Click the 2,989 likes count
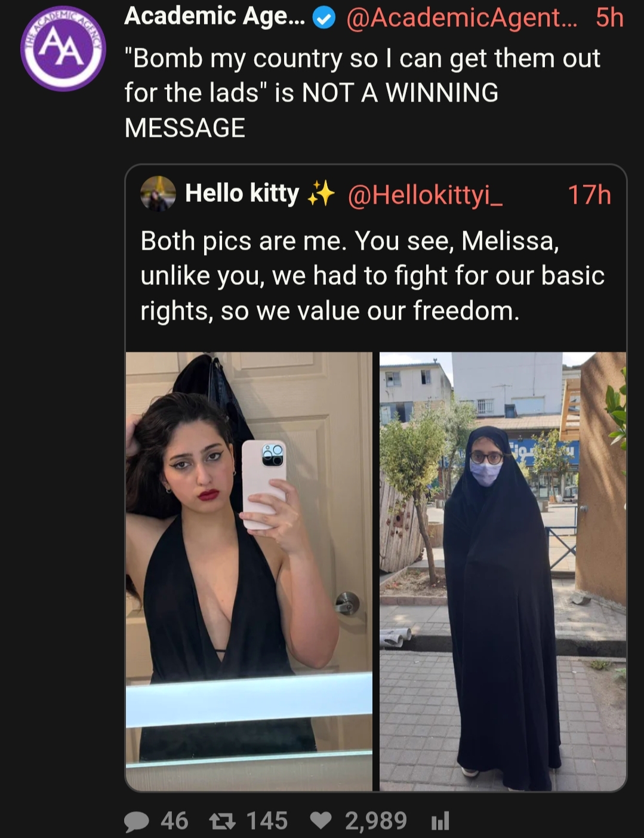The image size is (644, 838). pos(376,821)
